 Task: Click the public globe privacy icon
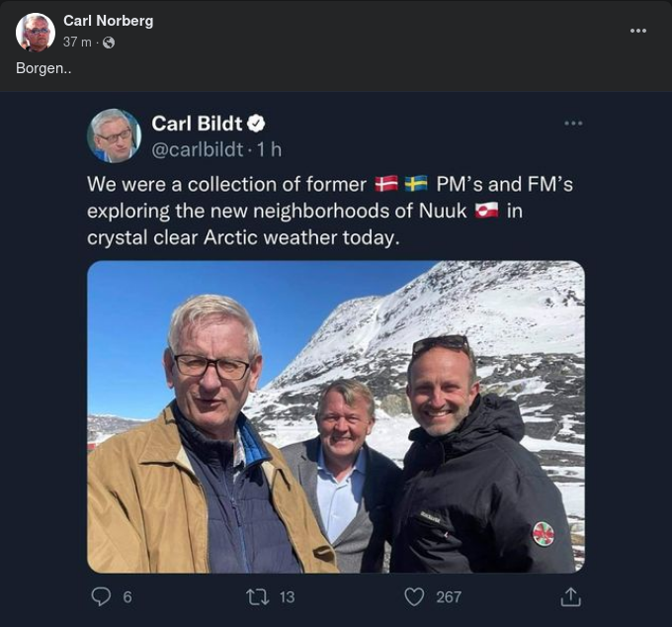click(x=109, y=43)
